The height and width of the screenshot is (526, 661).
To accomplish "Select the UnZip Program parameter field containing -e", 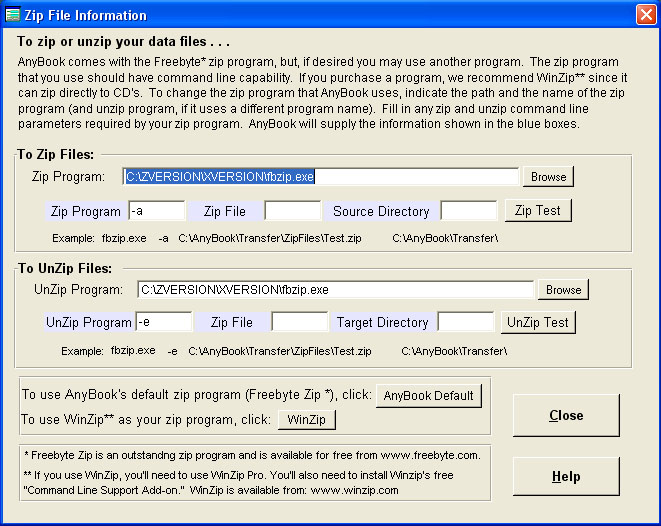I will 164,322.
